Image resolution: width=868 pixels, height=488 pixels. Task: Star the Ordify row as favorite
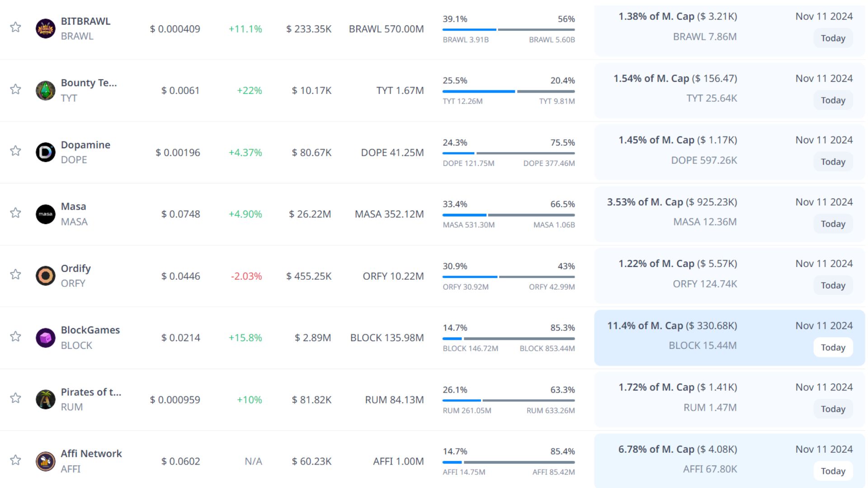[x=16, y=274]
